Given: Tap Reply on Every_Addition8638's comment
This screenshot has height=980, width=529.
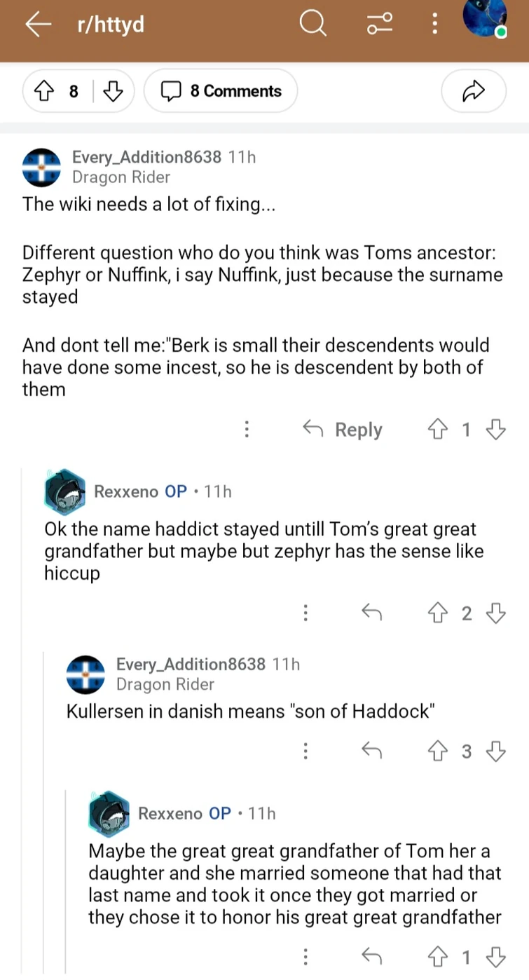Looking at the screenshot, I should pyautogui.click(x=358, y=429).
